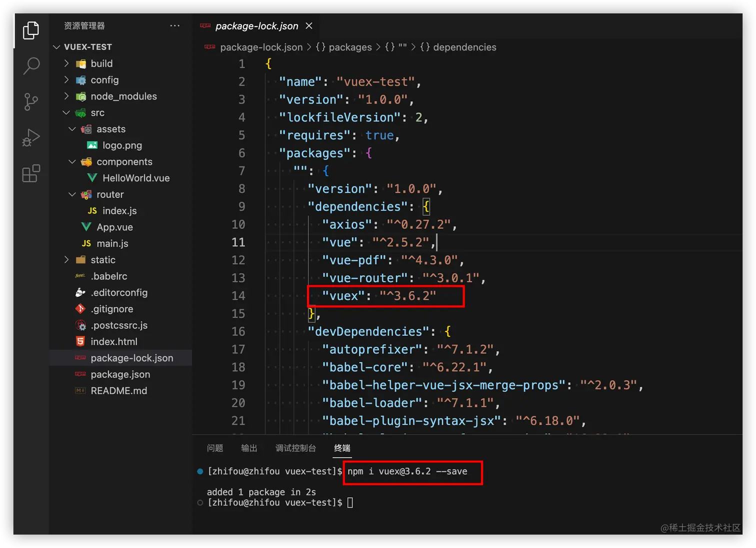Open App.vue from the file tree
Image resolution: width=756 pixels, height=548 pixels.
[115, 227]
